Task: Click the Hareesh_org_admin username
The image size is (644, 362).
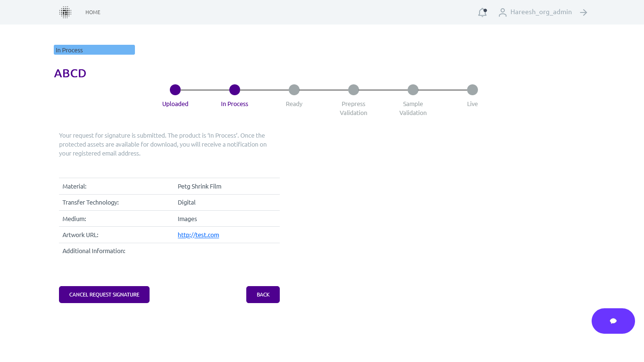Action: pyautogui.click(x=541, y=12)
